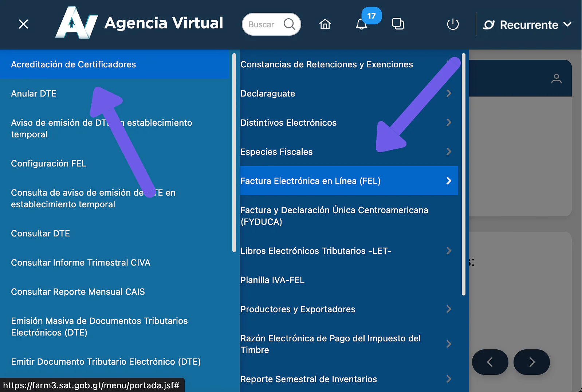Open the overlapping windows icon
582x392 pixels.
[398, 24]
